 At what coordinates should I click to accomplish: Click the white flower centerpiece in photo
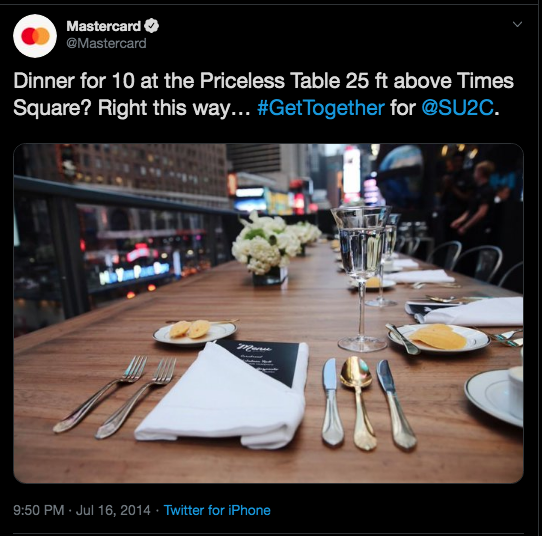click(x=266, y=245)
